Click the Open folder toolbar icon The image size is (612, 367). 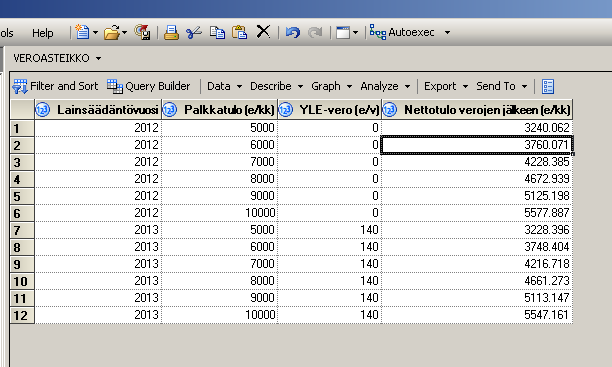click(112, 32)
